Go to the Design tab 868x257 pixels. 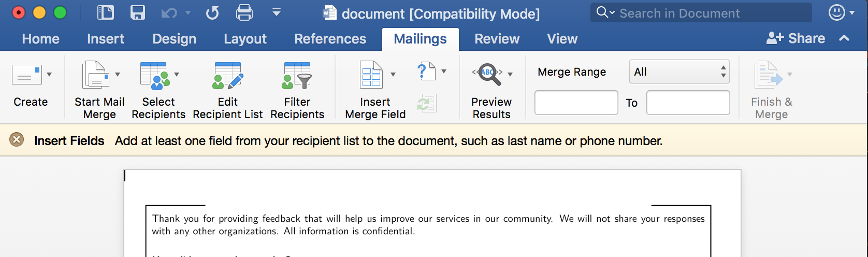tap(175, 39)
